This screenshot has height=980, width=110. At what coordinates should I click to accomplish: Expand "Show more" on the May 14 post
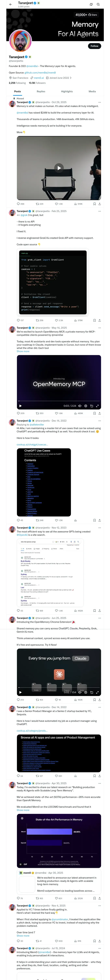coord(23,351)
